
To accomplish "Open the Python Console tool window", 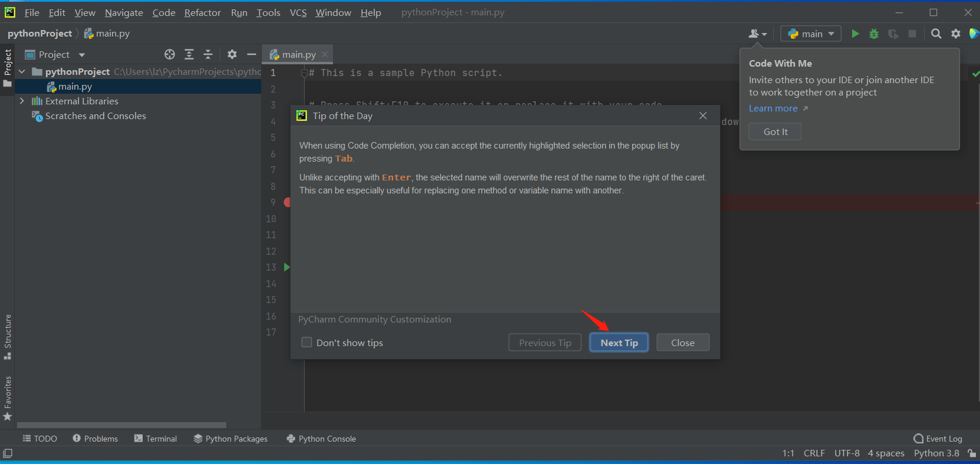I will point(321,439).
